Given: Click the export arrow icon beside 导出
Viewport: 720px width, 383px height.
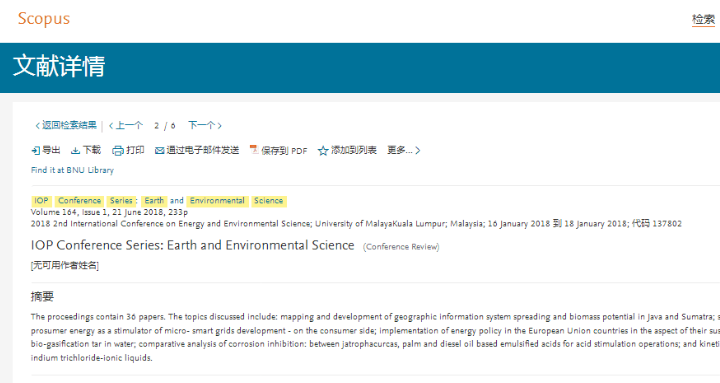Looking at the screenshot, I should (35, 150).
